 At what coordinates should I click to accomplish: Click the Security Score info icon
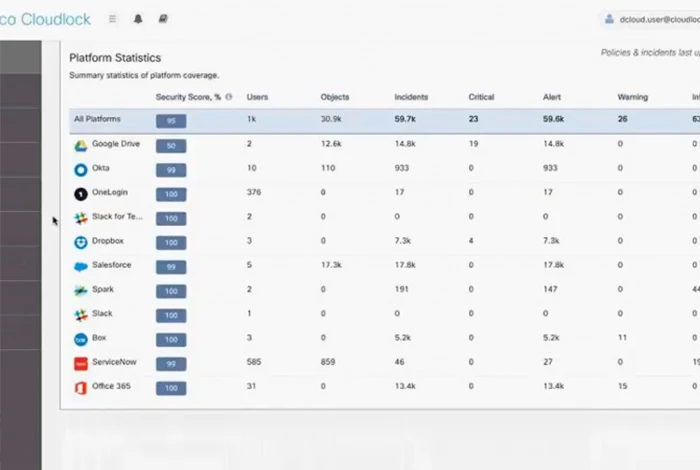tap(229, 97)
